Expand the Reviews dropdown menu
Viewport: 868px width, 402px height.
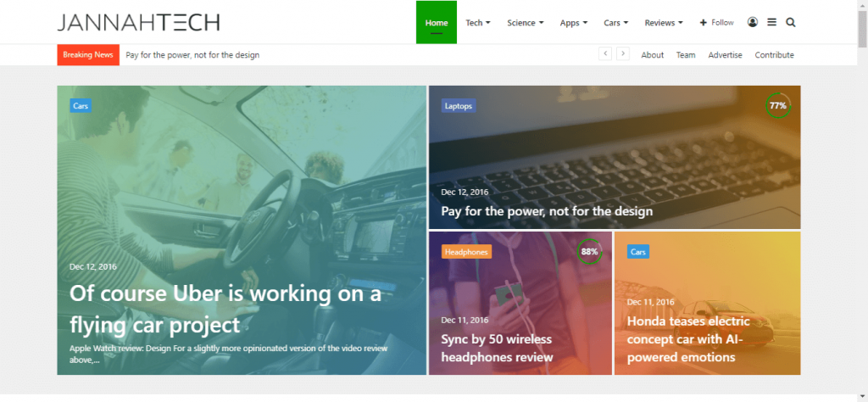coord(664,23)
